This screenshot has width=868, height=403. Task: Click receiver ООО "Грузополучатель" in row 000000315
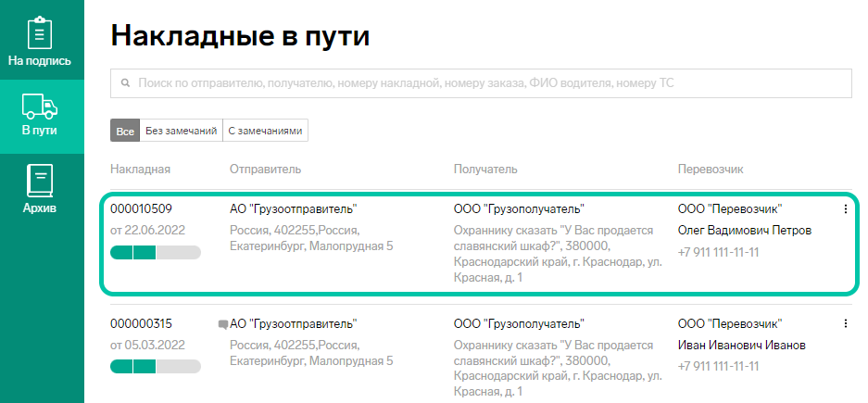520,323
